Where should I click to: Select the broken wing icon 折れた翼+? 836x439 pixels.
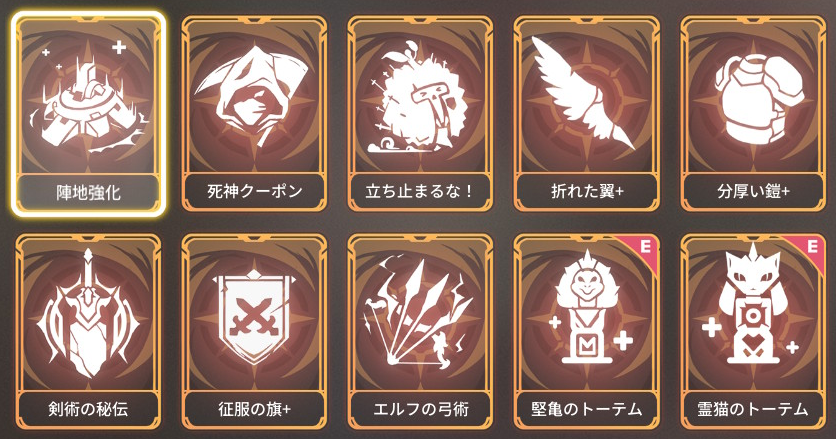584,93
